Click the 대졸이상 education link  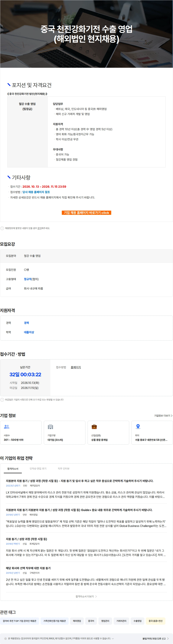coord(29,332)
